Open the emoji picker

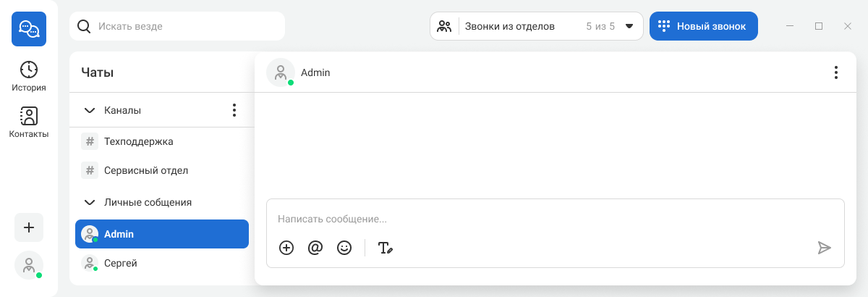pos(344,248)
